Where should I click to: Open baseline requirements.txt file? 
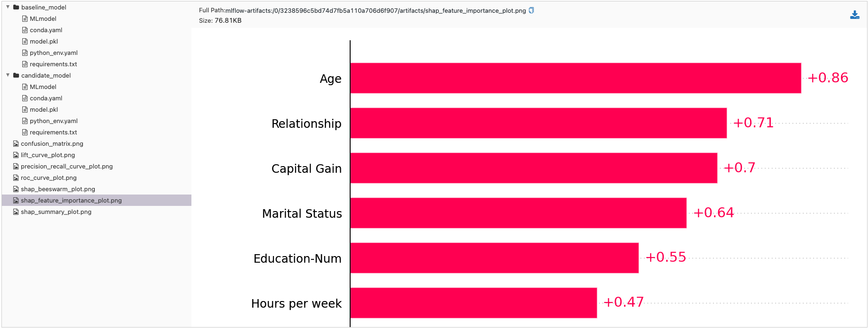[x=53, y=64]
